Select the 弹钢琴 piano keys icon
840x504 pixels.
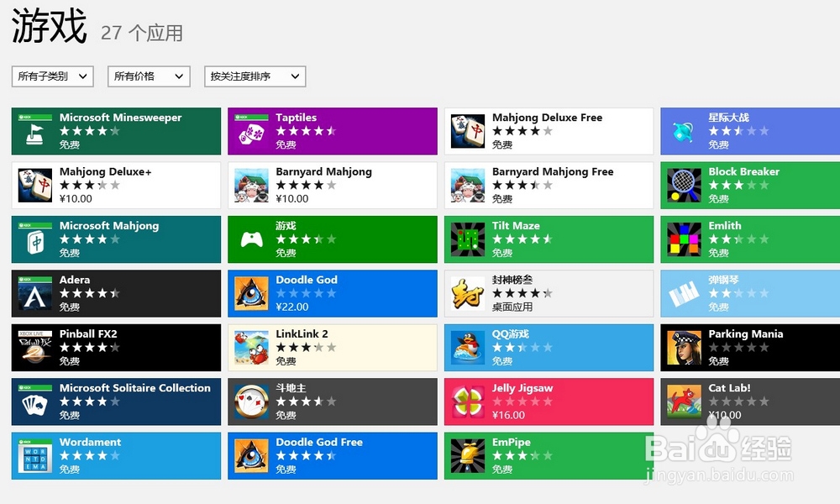(x=684, y=293)
